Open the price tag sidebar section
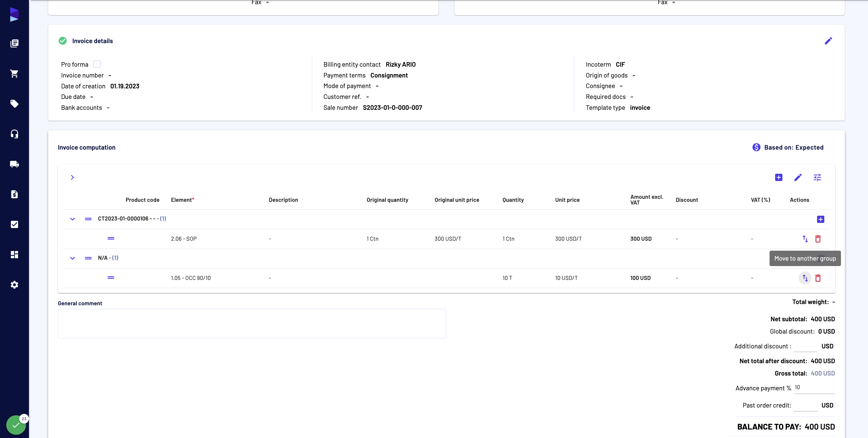The height and width of the screenshot is (438, 868). point(14,103)
